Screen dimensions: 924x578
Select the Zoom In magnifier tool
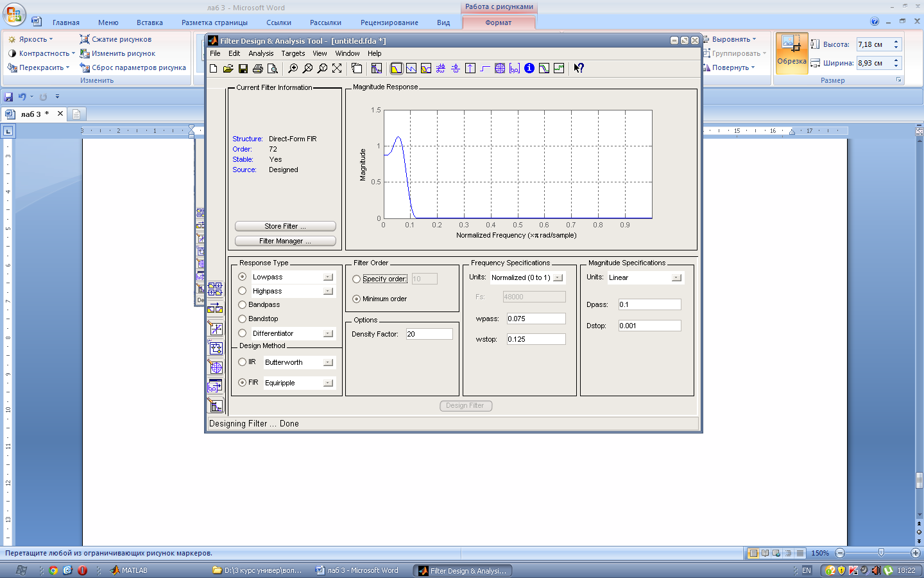tap(293, 68)
